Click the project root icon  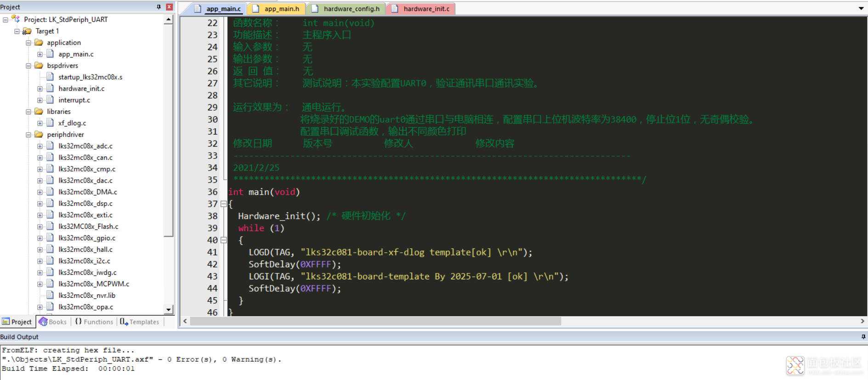coord(16,19)
